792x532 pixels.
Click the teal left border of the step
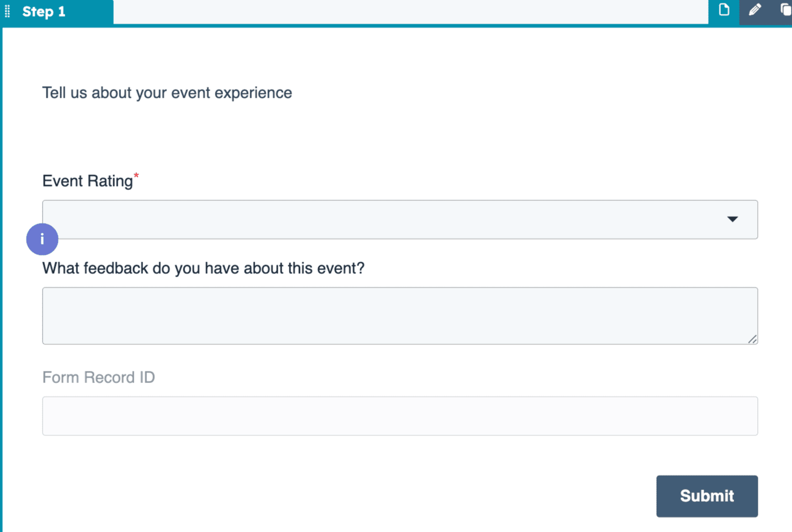pos(1,276)
